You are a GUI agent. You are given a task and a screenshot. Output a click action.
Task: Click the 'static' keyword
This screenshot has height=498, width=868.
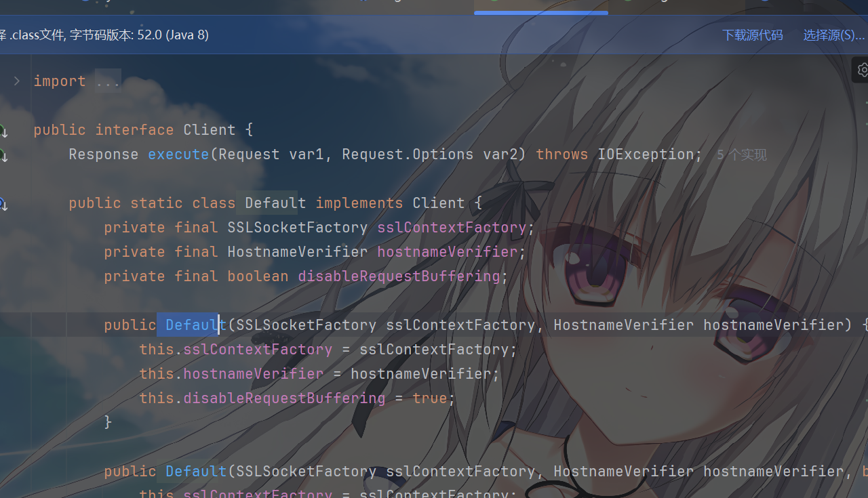pyautogui.click(x=156, y=203)
